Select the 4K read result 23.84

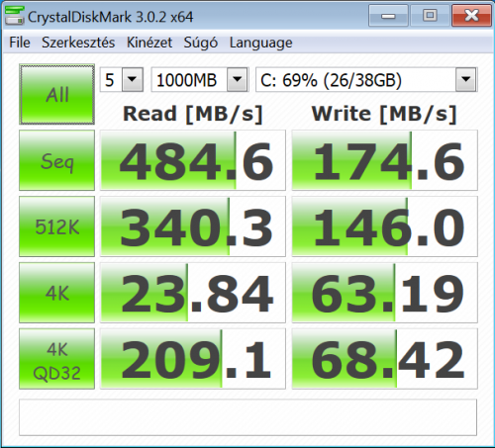tap(193, 293)
